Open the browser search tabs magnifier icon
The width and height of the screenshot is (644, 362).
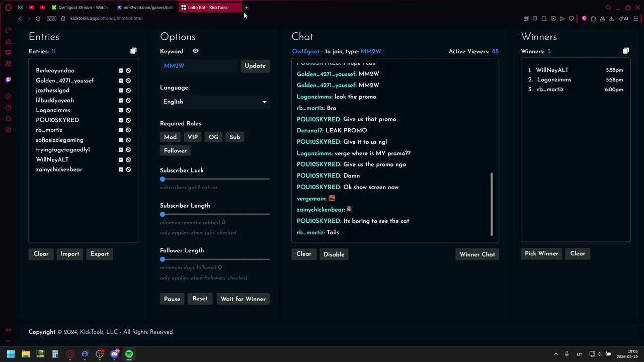coord(608,8)
